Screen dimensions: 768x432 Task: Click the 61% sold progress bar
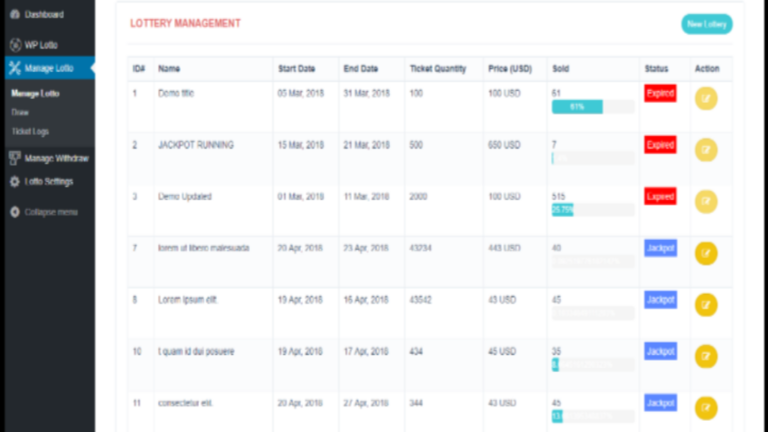(577, 107)
